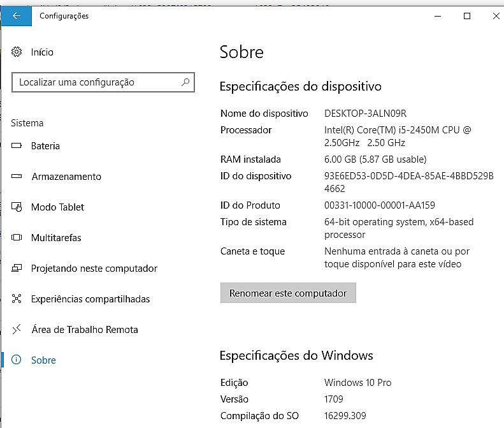Click the Sobre info icon
Image resolution: width=504 pixels, height=428 pixels.
(17, 360)
